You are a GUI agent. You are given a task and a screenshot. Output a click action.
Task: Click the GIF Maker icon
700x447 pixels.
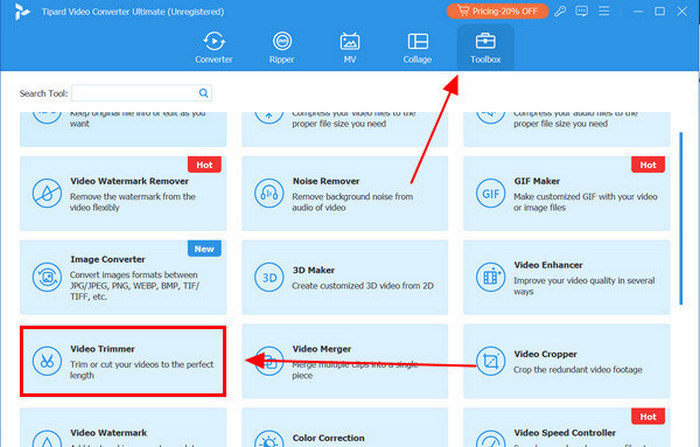[490, 193]
